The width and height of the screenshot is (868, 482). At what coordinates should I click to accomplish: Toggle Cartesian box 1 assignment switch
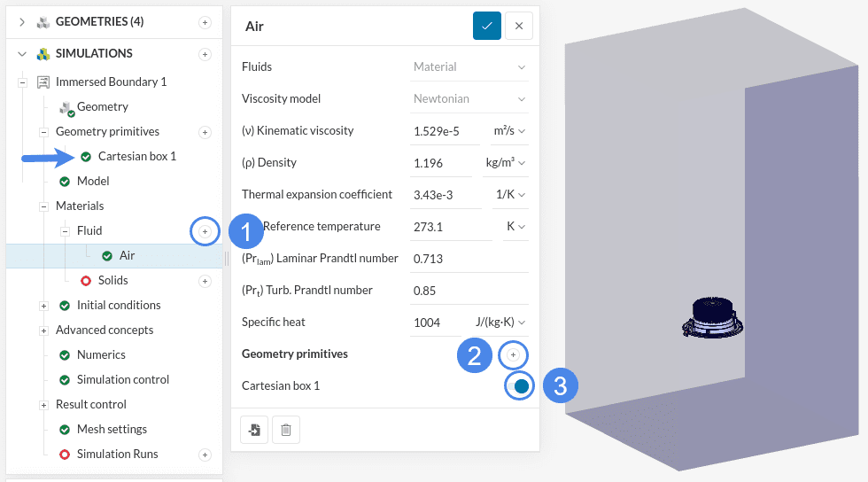[521, 386]
